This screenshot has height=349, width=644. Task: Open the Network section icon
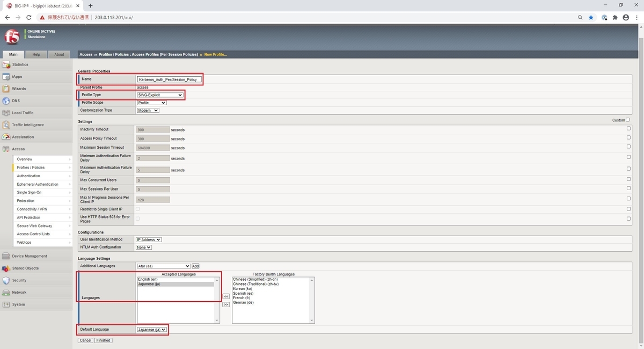tap(6, 293)
